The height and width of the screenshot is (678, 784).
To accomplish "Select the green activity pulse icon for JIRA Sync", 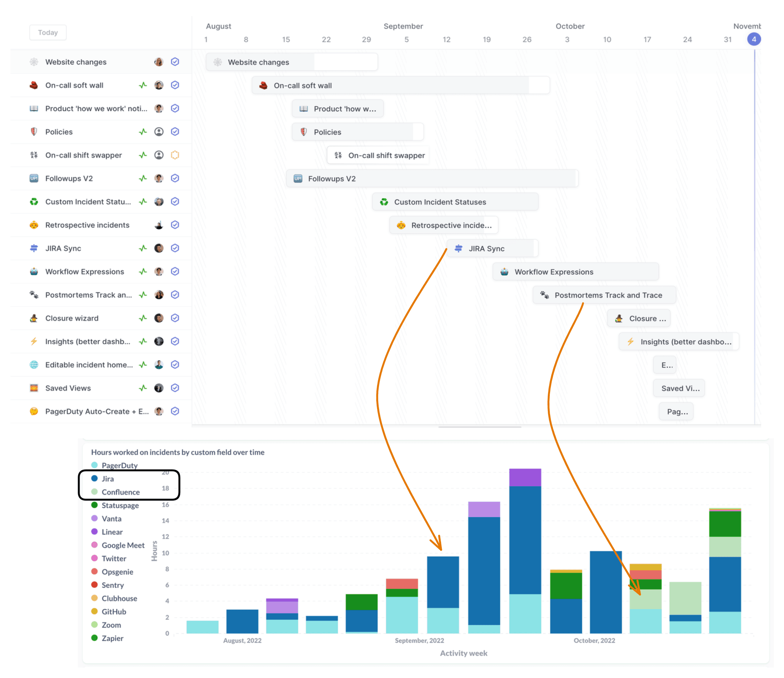I will point(143,248).
